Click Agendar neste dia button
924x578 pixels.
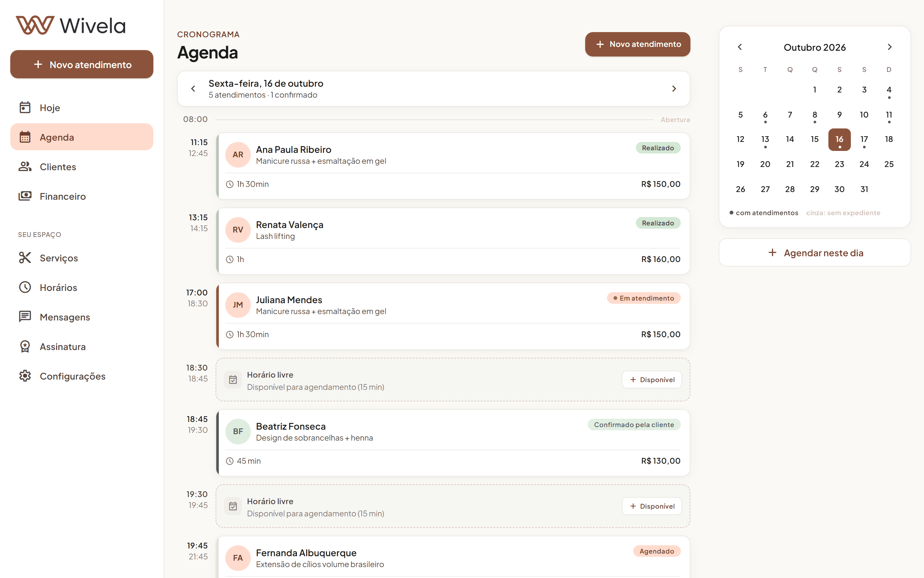pos(815,253)
